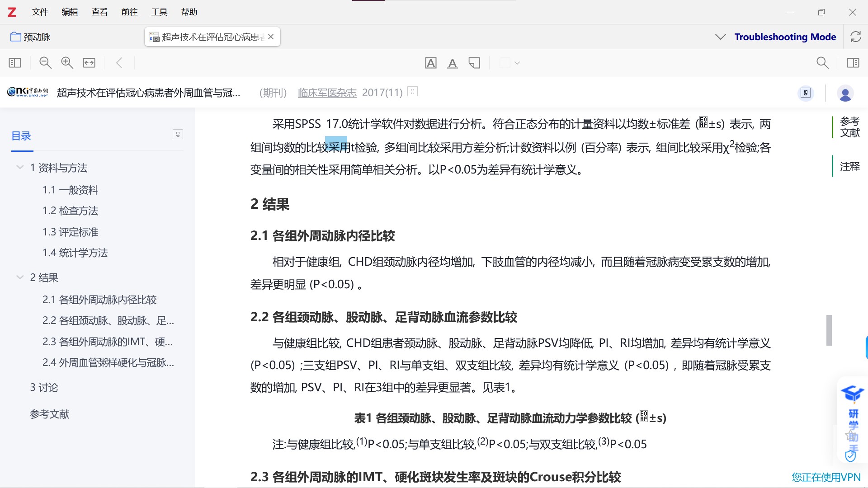Open the tab list dropdown chevron
The width and height of the screenshot is (868, 488).
pos(721,37)
